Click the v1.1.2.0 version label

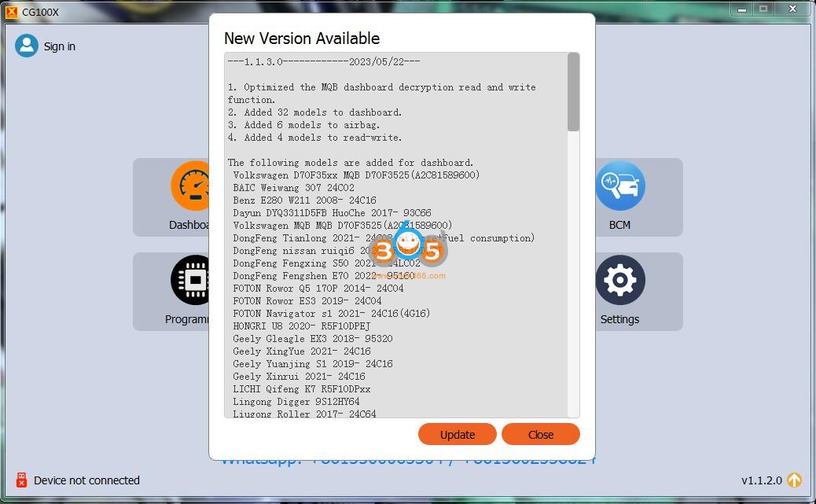[x=761, y=480]
